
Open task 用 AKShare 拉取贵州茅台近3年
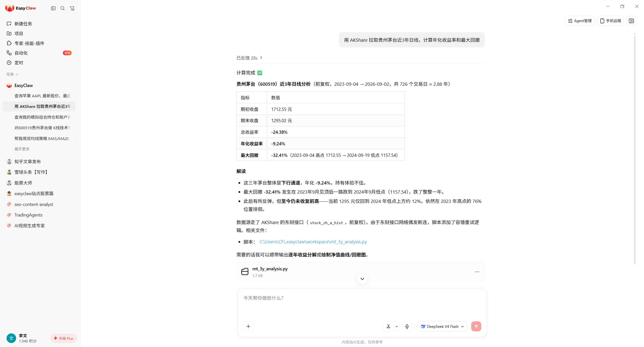(39, 106)
